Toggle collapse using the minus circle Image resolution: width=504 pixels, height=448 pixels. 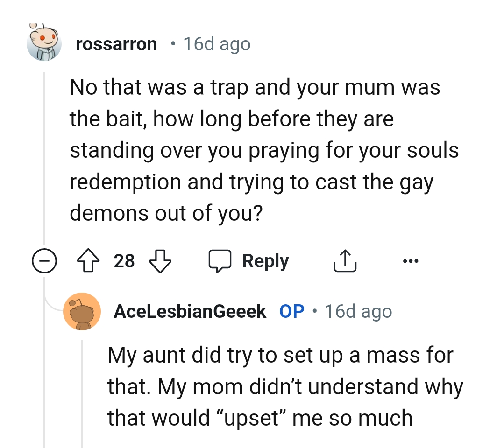pos(44,261)
